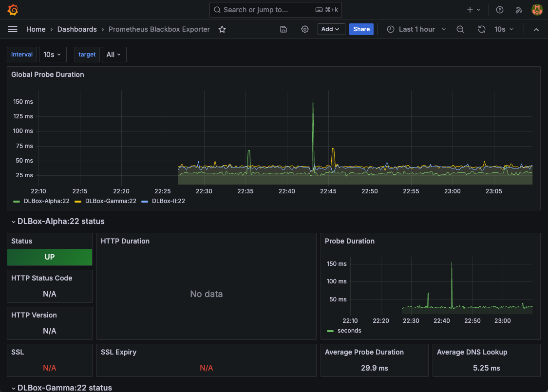
Task: Star the Prometheus Blackbox Exporter dashboard
Action: point(222,29)
